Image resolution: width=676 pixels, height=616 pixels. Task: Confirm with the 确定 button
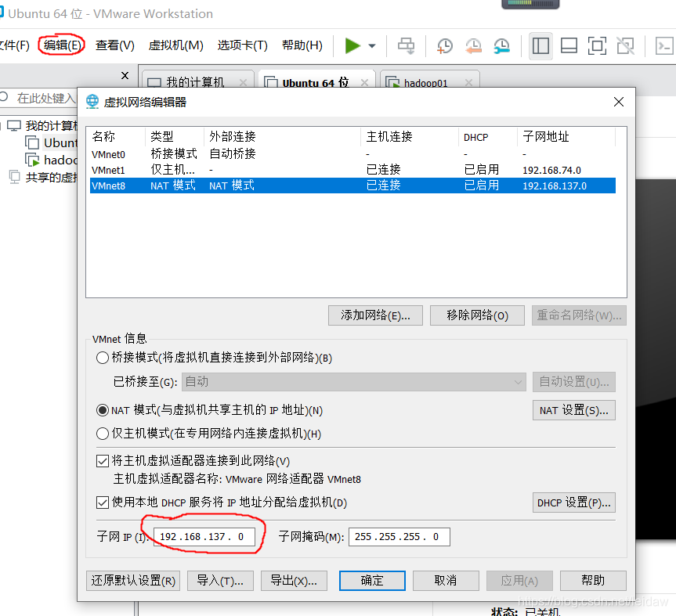pos(372,581)
